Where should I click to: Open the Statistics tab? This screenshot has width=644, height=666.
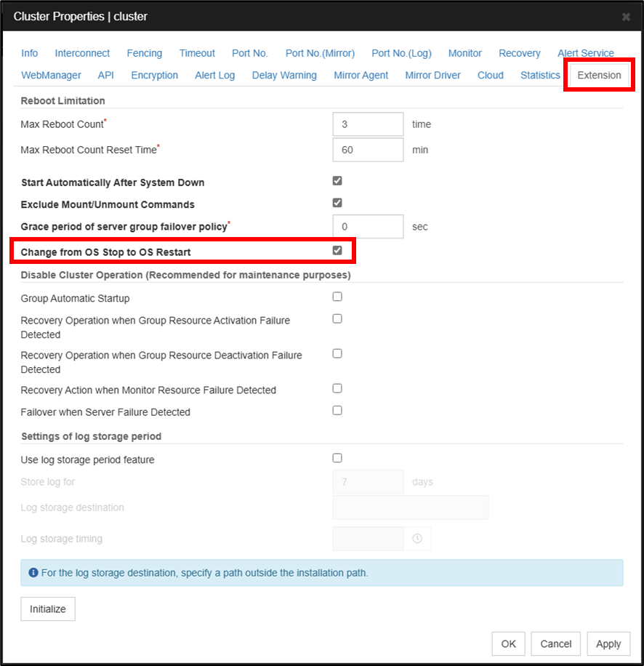tap(540, 75)
